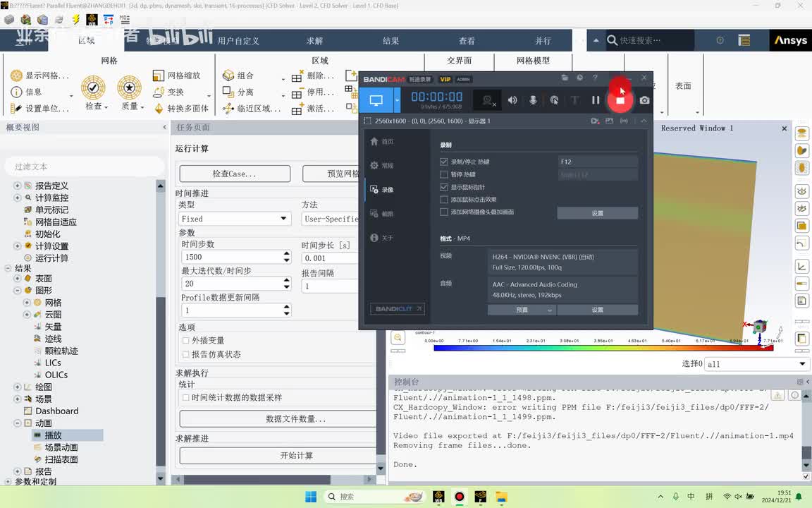The width and height of the screenshot is (812, 508).
Task: Click the 删除 delete zone icon
Action: point(297,76)
